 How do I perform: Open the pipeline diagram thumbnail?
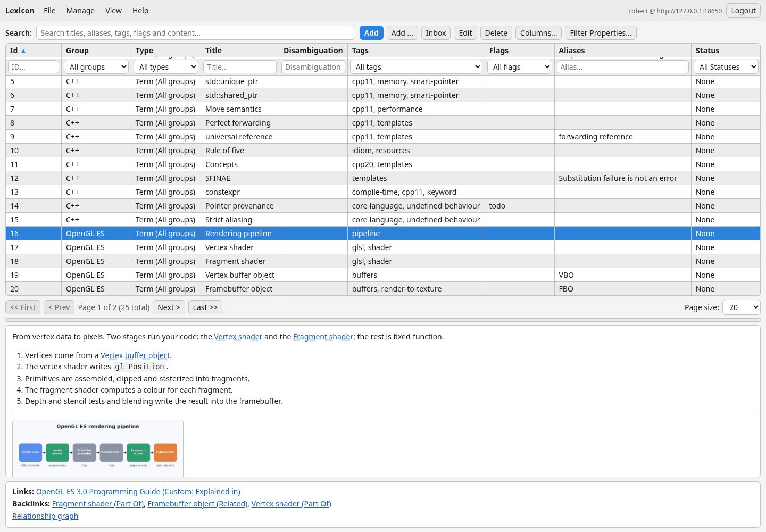point(98,448)
